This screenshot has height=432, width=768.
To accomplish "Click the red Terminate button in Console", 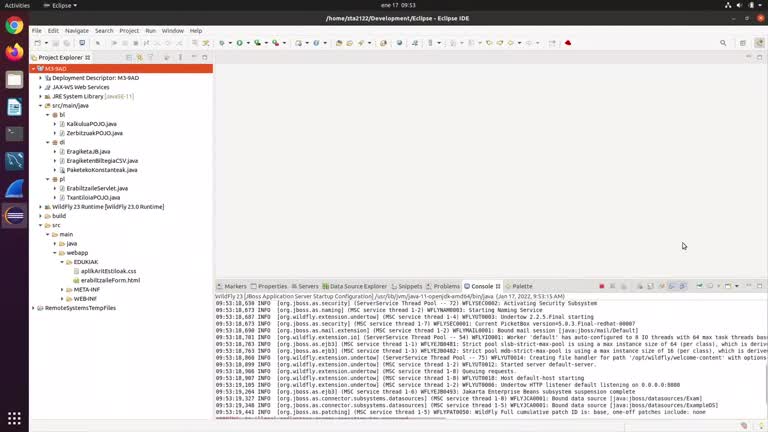I will 601,287.
